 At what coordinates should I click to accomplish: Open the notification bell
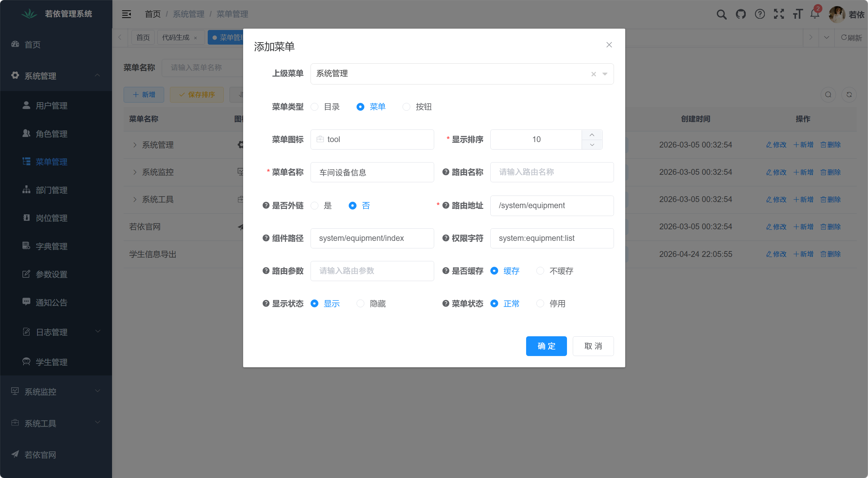[x=815, y=14]
